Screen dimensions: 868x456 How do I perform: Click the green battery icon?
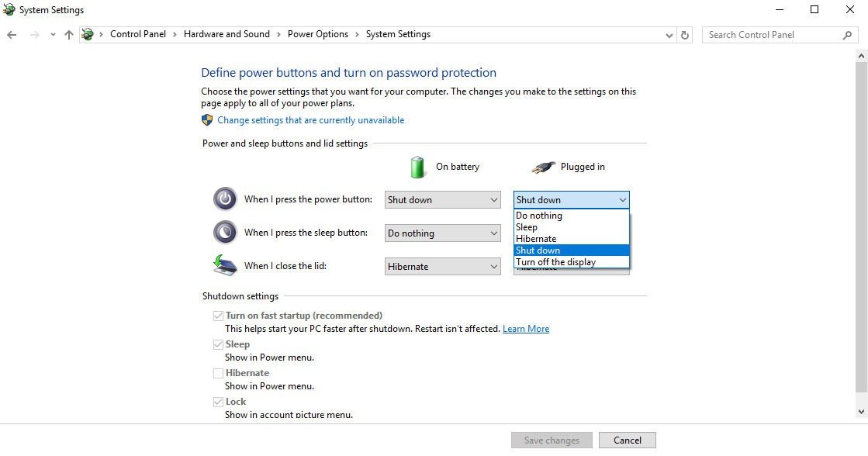pos(418,167)
